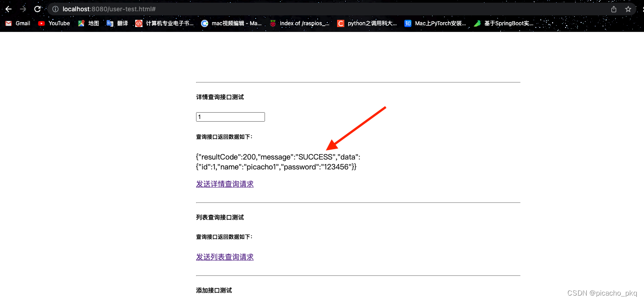Image resolution: width=644 pixels, height=301 pixels.
Task: Open the 地图 maps bookmark
Action: (88, 23)
